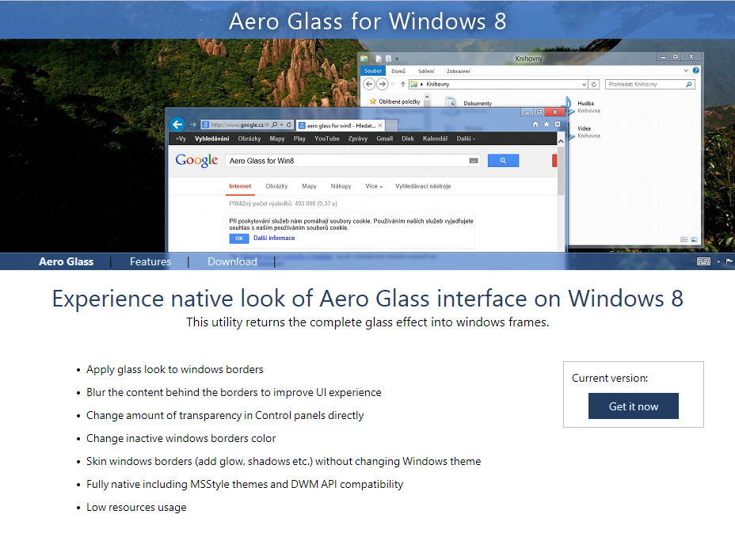Expand the Explorer ribbon chevron
Viewport: 735px width, 560px height.
click(686, 70)
